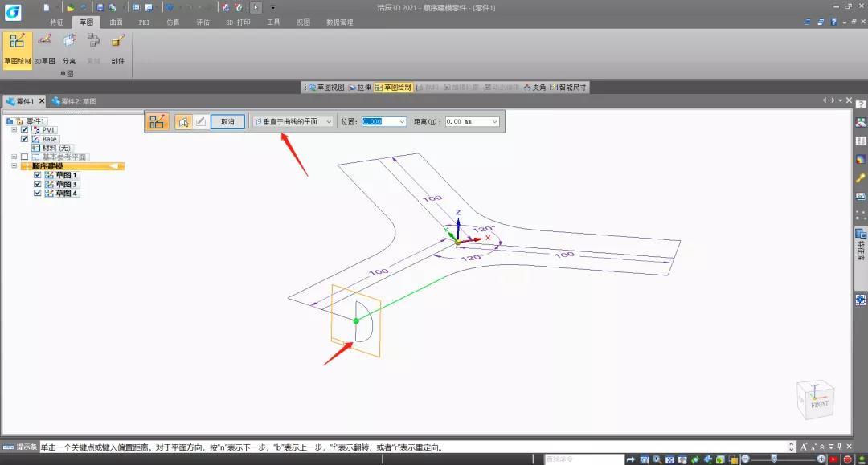Image resolution: width=868 pixels, height=465 pixels.
Task: Switch to the 工具 ribbon tab
Action: pyautogui.click(x=273, y=22)
